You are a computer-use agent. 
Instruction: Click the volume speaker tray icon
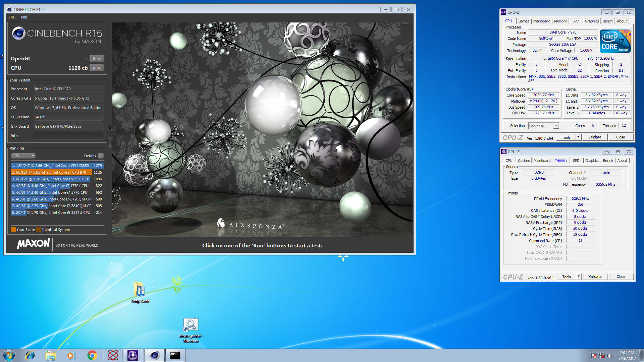tap(610, 356)
